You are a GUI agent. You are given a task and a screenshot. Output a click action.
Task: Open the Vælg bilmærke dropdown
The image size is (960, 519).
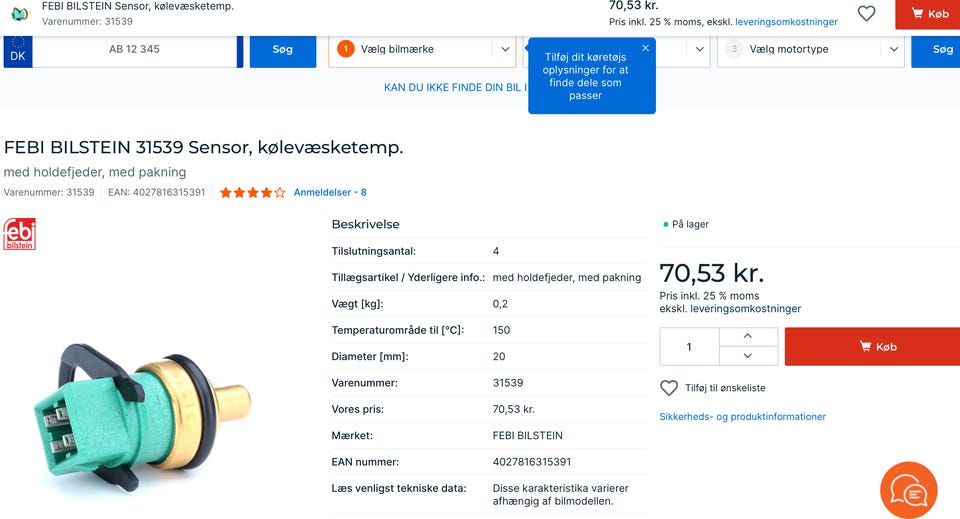tap(422, 49)
